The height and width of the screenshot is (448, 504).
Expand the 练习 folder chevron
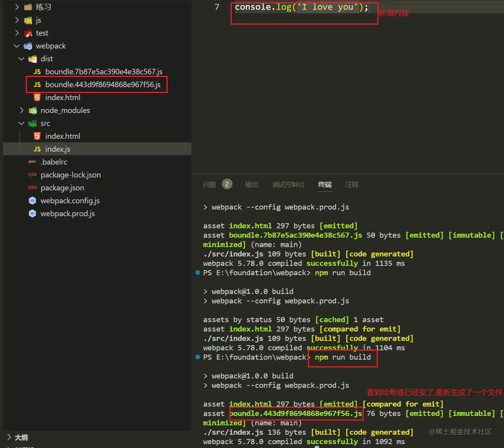coord(17,7)
